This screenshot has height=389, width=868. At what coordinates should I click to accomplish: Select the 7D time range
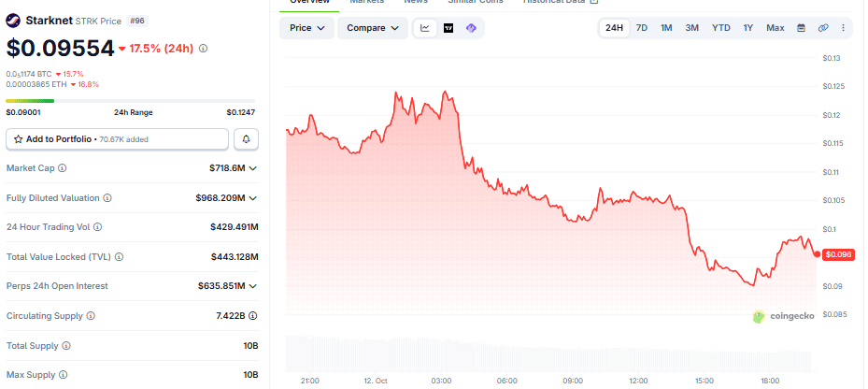pos(642,28)
